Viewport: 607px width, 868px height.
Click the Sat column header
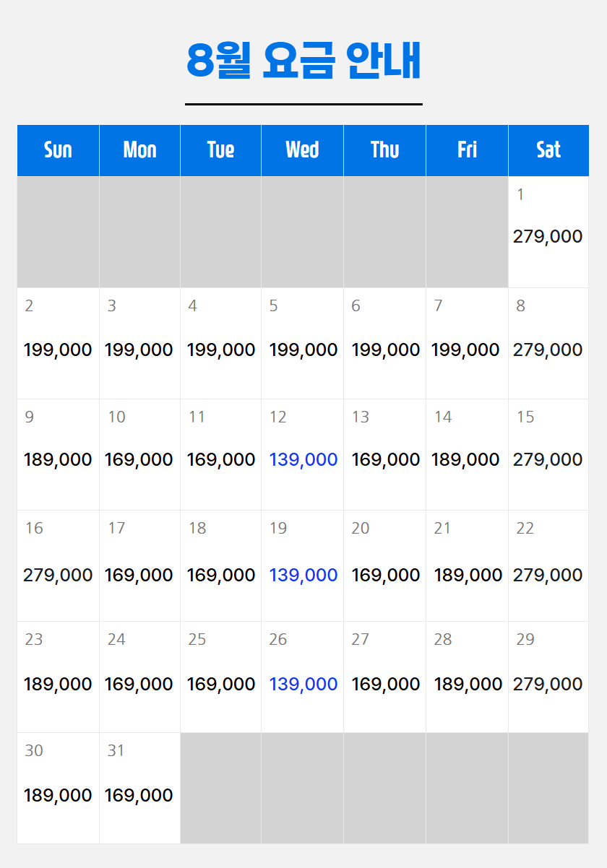point(548,150)
